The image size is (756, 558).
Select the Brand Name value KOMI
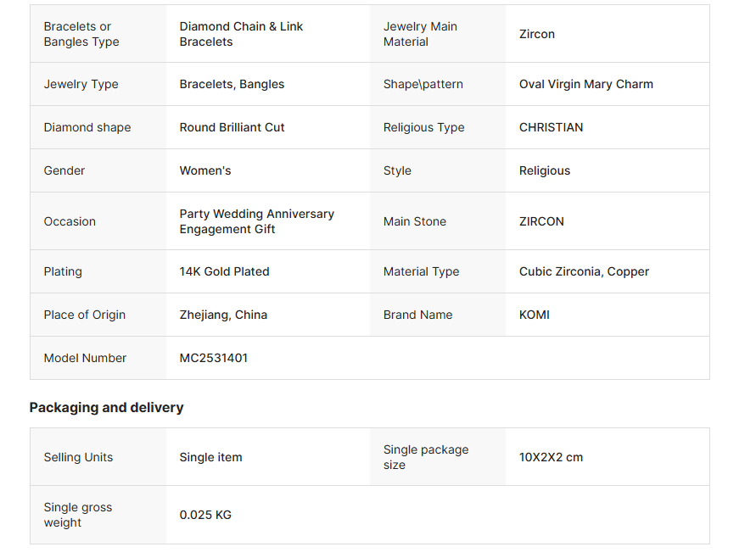pos(535,315)
